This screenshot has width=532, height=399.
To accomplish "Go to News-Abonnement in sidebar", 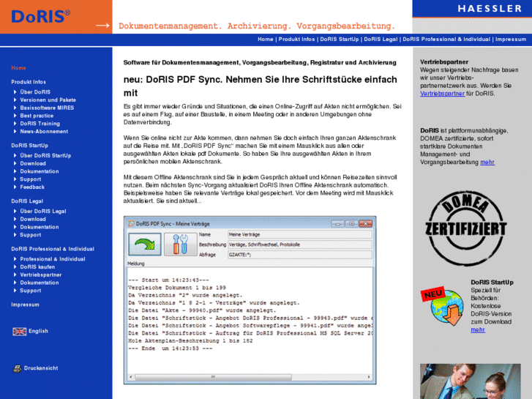I will (44, 132).
